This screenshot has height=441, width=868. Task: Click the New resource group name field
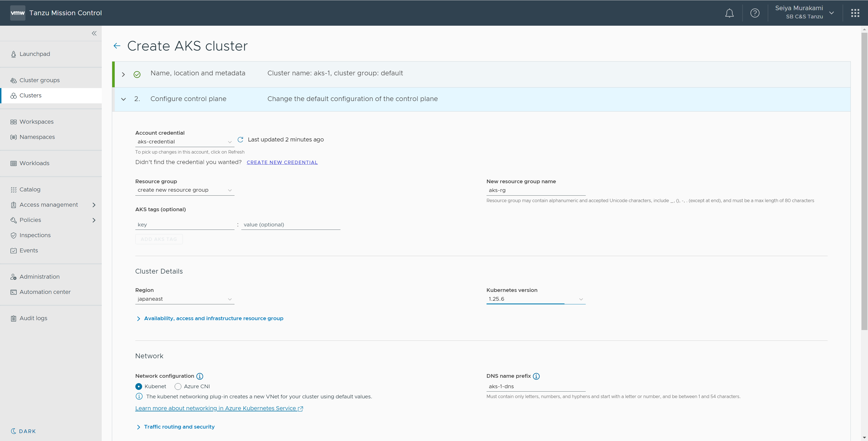[535, 190]
